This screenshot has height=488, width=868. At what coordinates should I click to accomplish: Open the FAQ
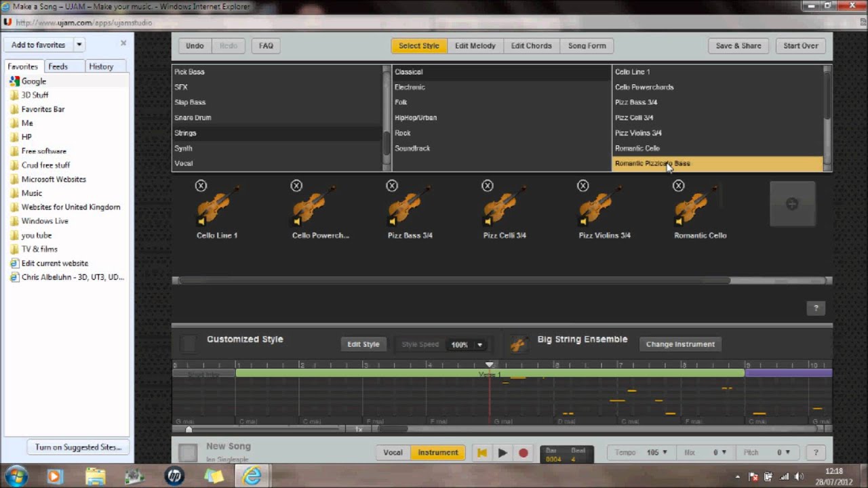click(x=266, y=45)
